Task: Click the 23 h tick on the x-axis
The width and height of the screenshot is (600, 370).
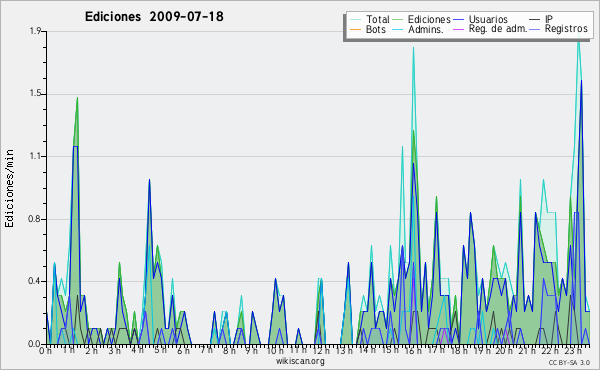Action: 574,350
